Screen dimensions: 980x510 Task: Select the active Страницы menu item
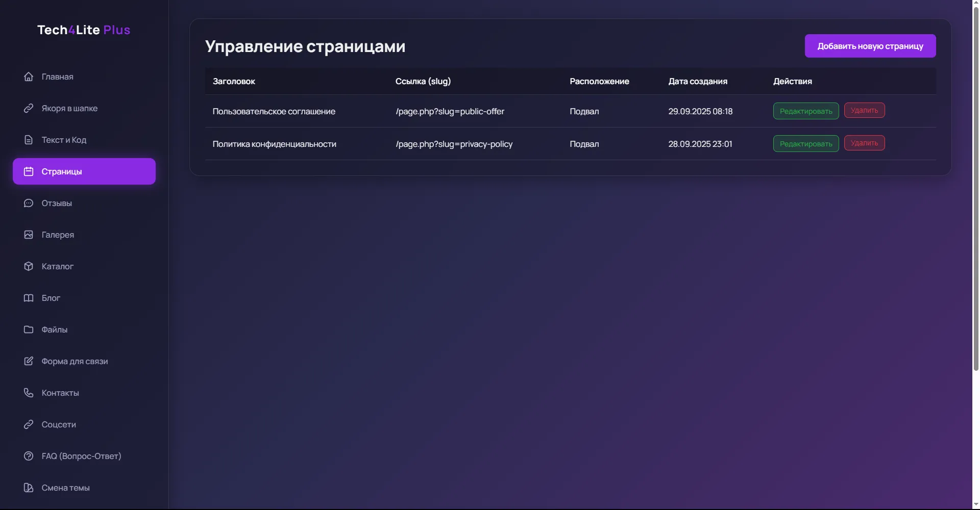tap(84, 171)
